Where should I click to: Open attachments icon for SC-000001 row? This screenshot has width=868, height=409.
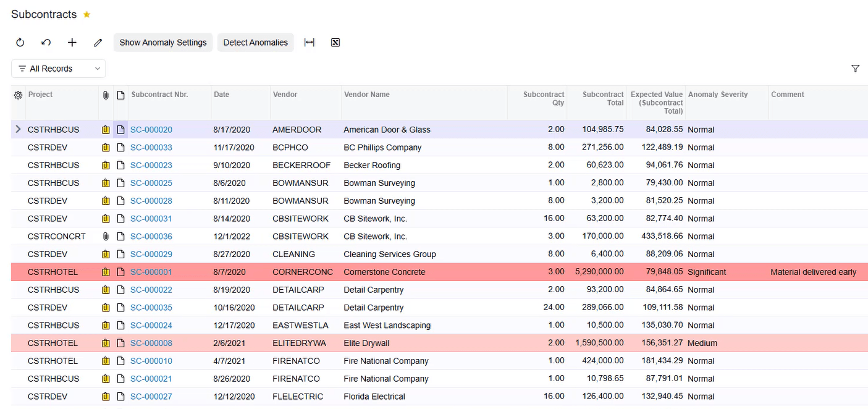click(x=106, y=272)
